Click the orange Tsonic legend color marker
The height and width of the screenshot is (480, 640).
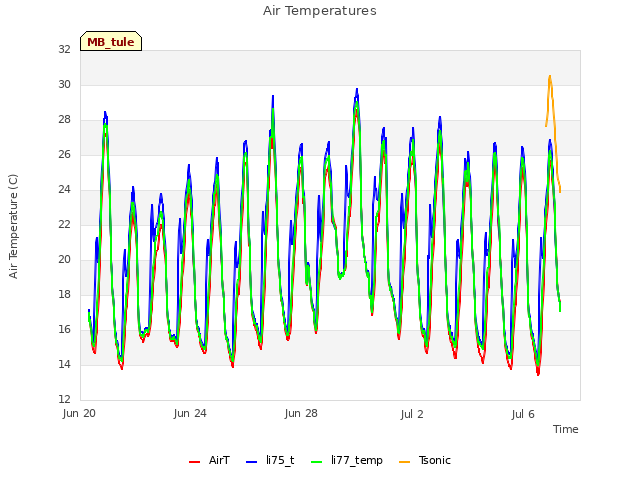(x=404, y=462)
